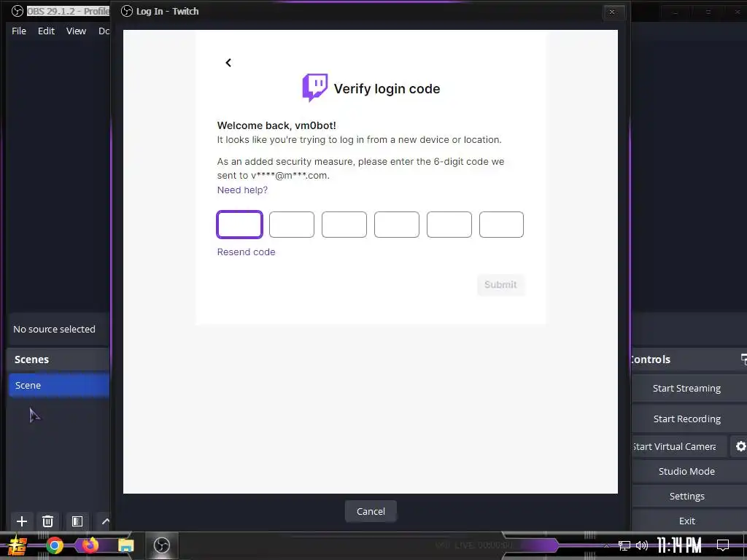Click Start Streaming in OBS Controls
The image size is (747, 560).
point(686,388)
